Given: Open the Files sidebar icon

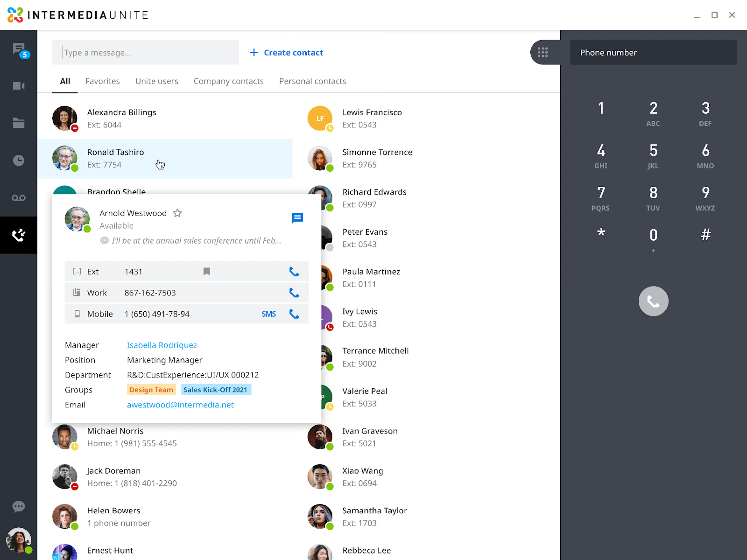Looking at the screenshot, I should point(19,123).
